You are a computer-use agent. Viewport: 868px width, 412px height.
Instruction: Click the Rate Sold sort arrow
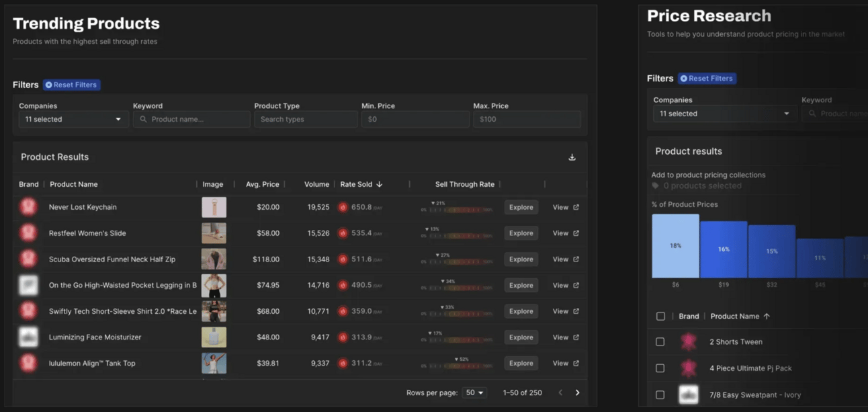point(380,184)
